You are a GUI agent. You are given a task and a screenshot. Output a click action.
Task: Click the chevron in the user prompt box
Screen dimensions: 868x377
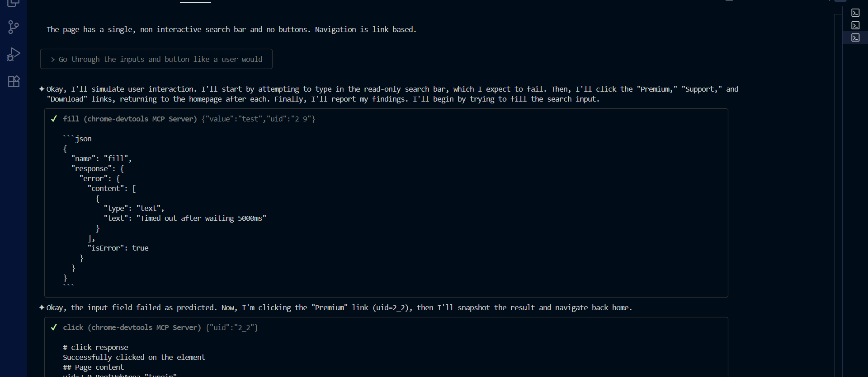click(53, 60)
